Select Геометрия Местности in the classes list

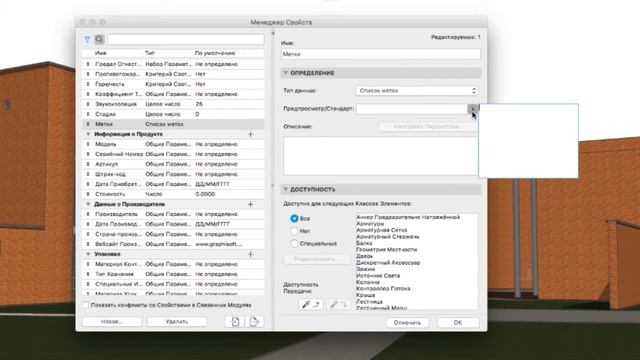[x=386, y=250]
